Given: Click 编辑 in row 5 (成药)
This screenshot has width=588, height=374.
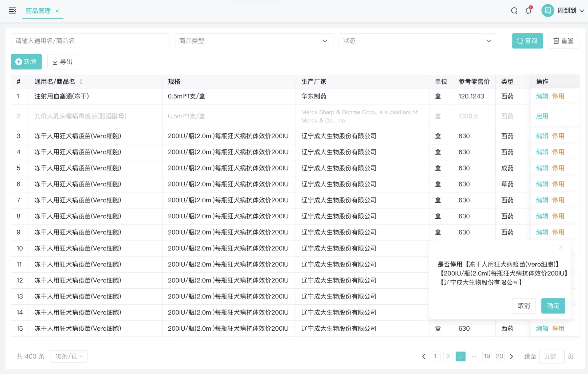Looking at the screenshot, I should coord(542,168).
